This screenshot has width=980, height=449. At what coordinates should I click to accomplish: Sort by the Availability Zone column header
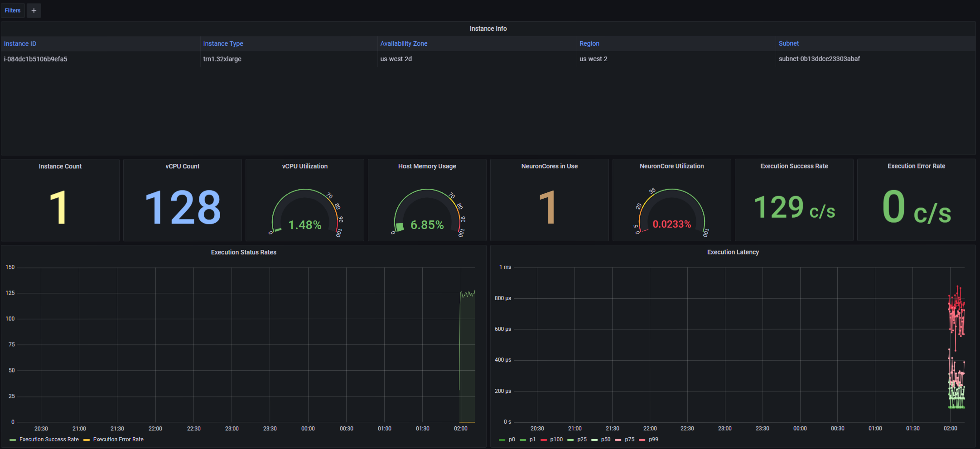tap(404, 44)
